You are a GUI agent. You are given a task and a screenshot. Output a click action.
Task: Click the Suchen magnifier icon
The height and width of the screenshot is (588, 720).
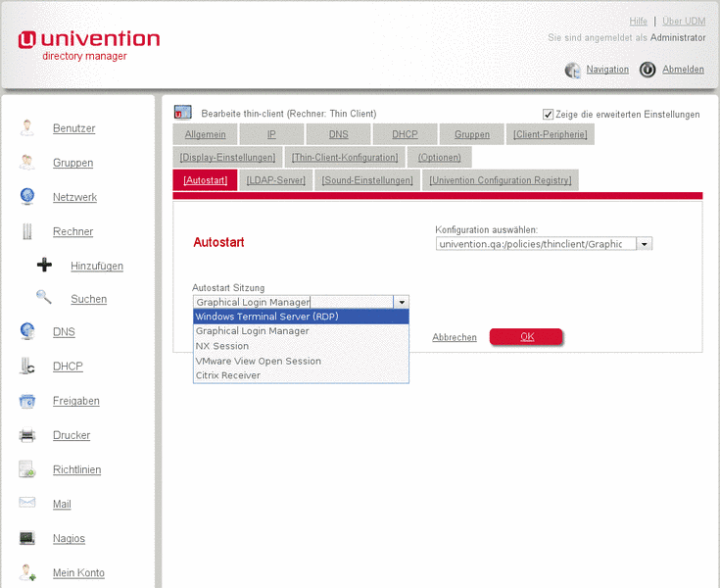pos(44,298)
